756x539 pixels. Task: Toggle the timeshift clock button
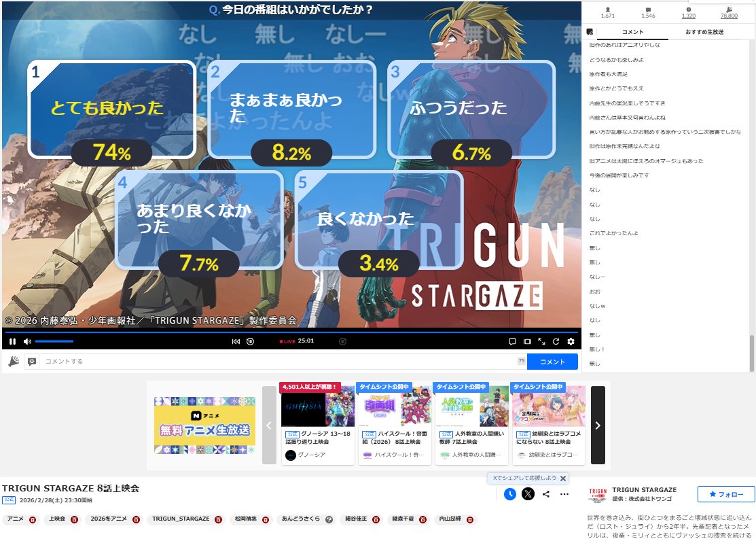tap(509, 494)
